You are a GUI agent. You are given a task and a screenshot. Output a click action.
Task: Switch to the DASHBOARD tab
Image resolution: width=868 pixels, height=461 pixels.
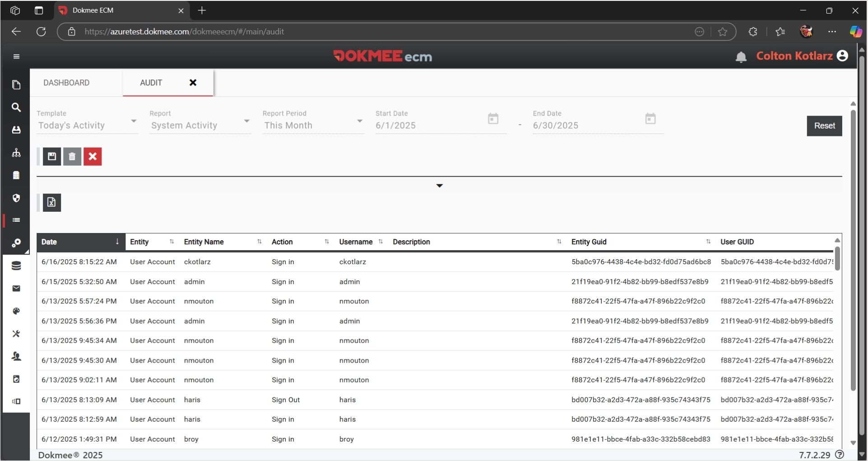(66, 83)
